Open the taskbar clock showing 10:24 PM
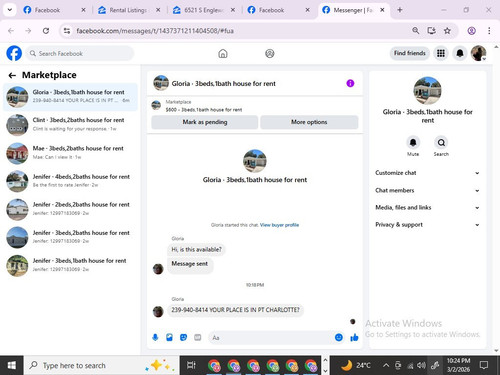Viewport: 500px width, 375px height. click(458, 365)
